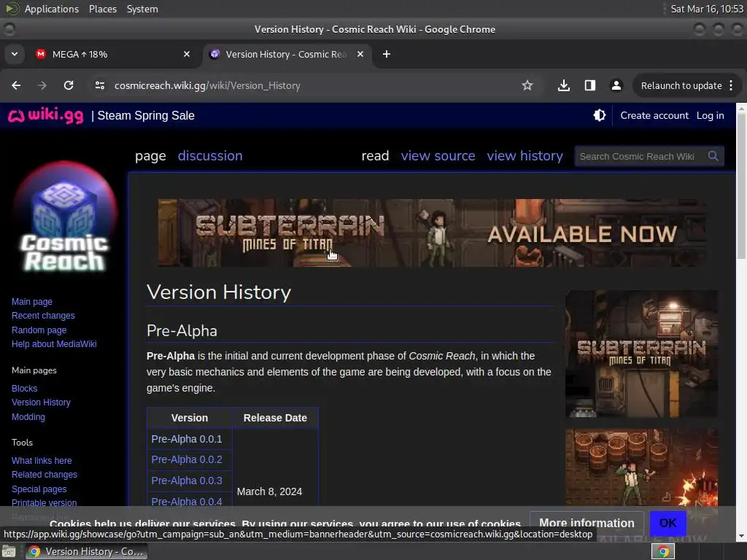Open site information icon in address bar
The height and width of the screenshot is (560, 747).
pos(99,85)
